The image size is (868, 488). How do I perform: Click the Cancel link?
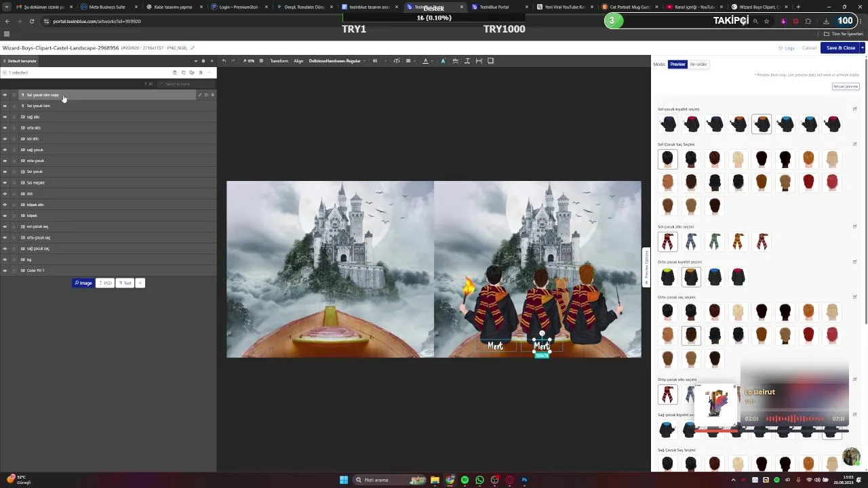point(809,48)
